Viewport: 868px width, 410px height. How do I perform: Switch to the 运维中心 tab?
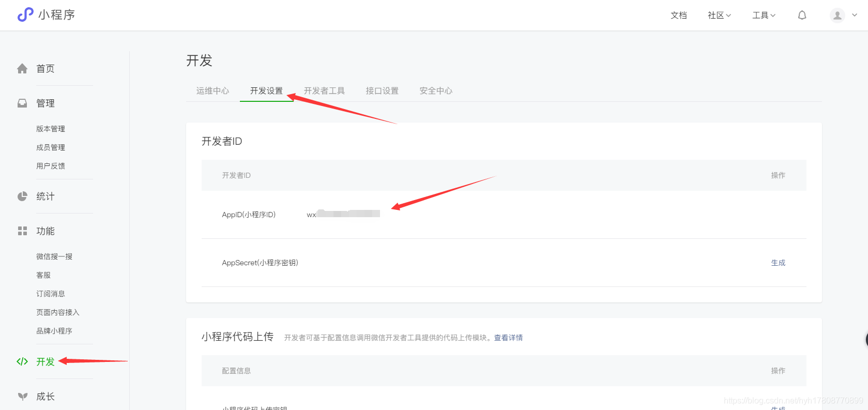(x=212, y=90)
